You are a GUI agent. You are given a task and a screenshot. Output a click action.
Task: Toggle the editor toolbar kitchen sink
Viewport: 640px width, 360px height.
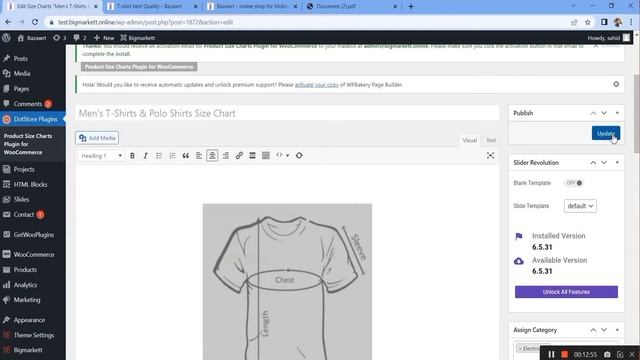coord(266,156)
